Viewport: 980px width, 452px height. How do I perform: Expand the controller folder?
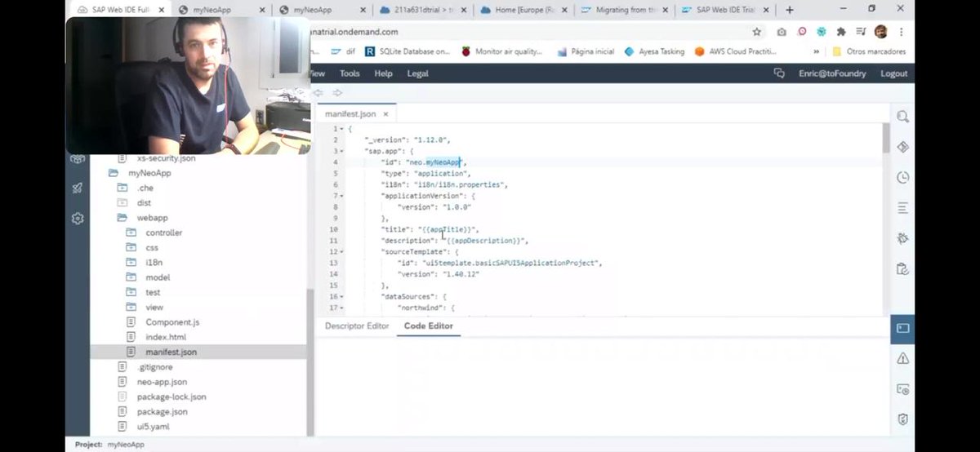tap(131, 233)
